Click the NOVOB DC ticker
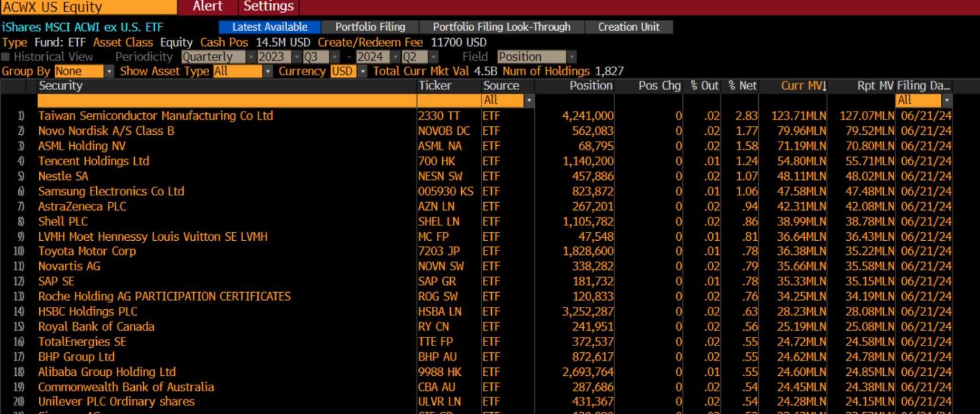Screen dimensions: 980x414 [x=444, y=131]
